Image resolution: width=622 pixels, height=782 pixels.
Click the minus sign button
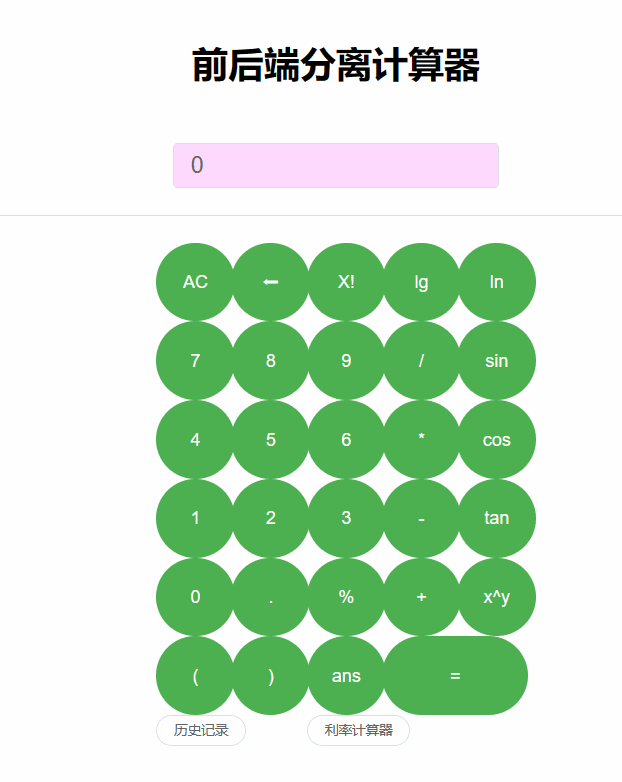pos(421,518)
